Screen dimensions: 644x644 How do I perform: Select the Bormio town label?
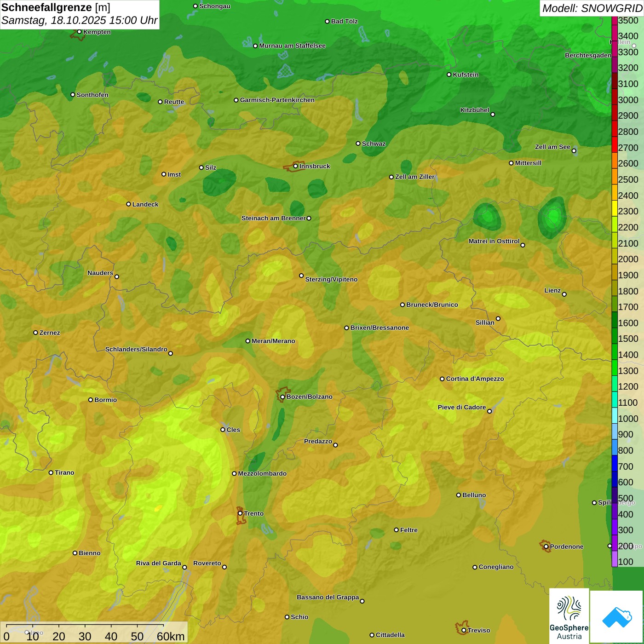[106, 400]
